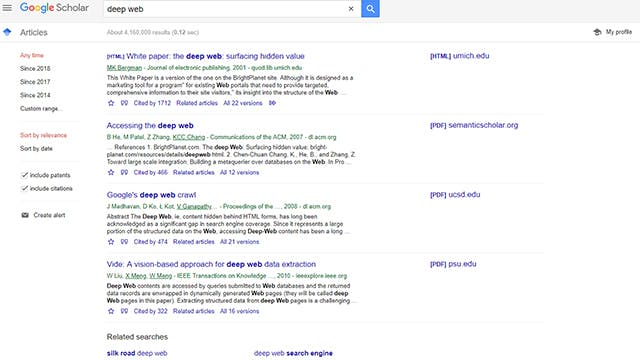Click Cited by 466 link

pyautogui.click(x=151, y=172)
